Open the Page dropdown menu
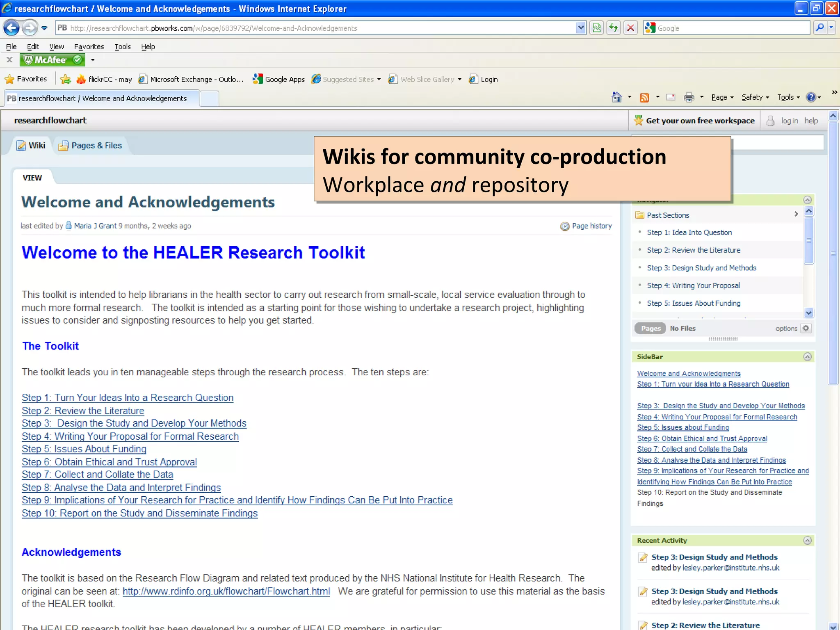 pos(722,97)
